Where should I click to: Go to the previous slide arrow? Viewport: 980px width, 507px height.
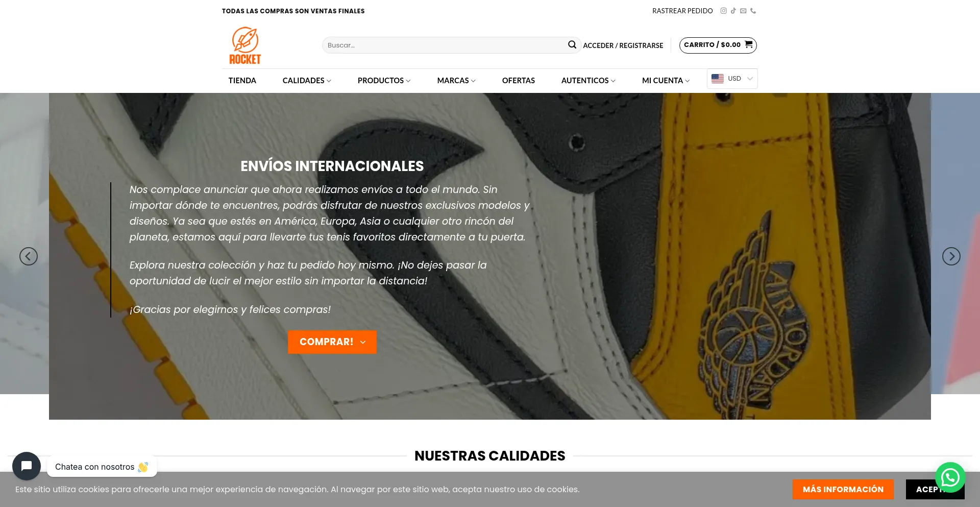click(x=29, y=256)
